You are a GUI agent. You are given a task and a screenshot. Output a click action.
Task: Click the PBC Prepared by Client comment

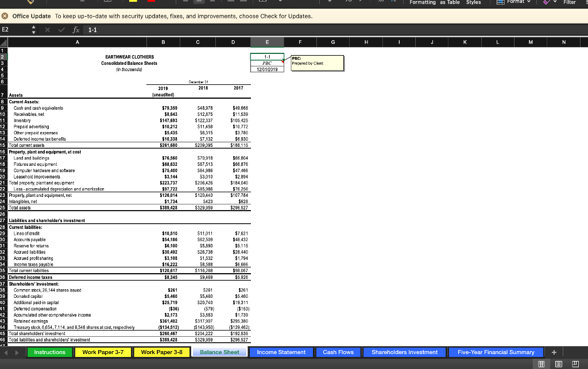pyautogui.click(x=317, y=63)
